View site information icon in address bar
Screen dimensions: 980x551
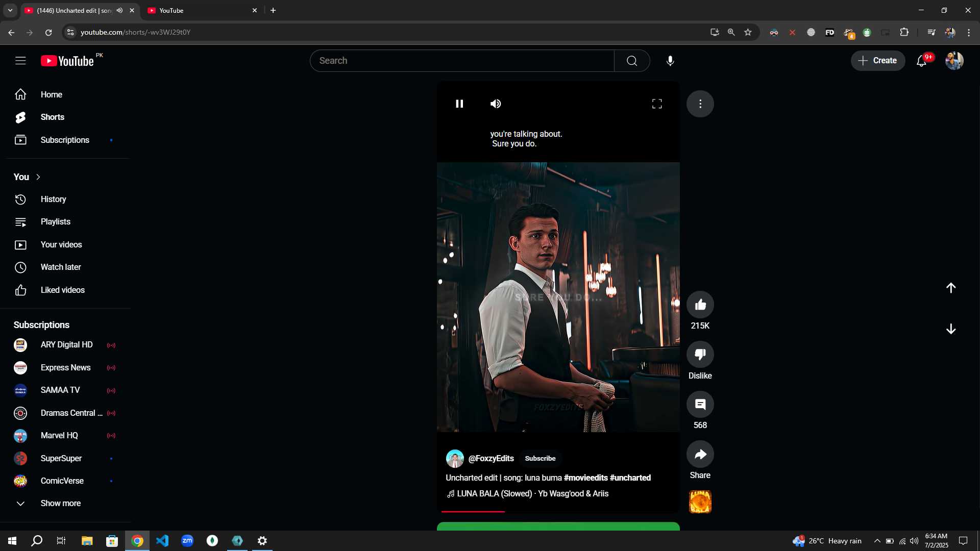[x=70, y=32]
